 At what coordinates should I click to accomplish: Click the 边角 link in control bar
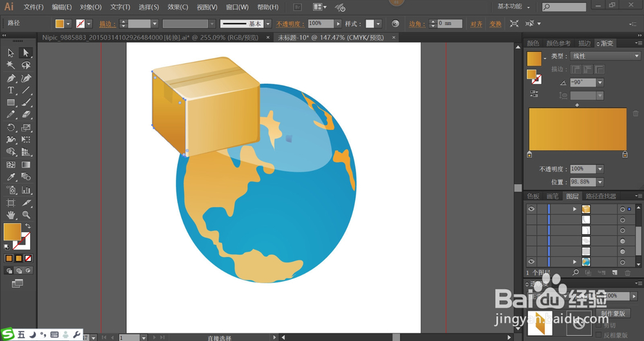pyautogui.click(x=417, y=24)
